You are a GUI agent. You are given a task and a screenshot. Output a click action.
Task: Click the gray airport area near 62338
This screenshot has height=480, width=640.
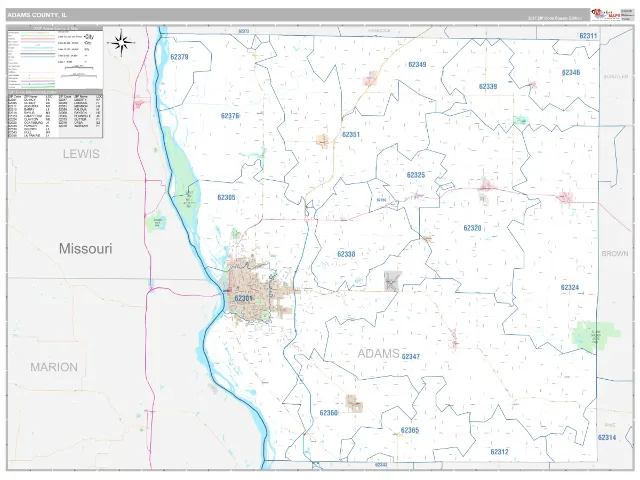(x=391, y=281)
